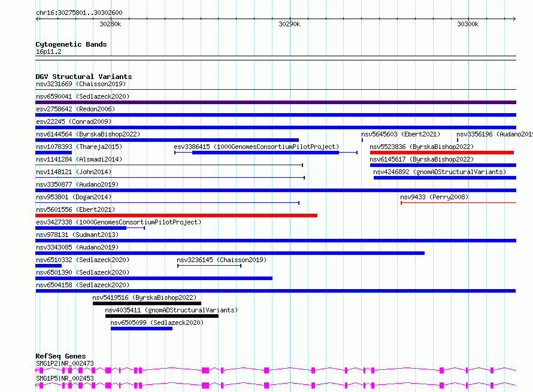The height and width of the screenshot is (392, 533).
Task: Click the DGV Structural Variants track heading
Action: 84,77
